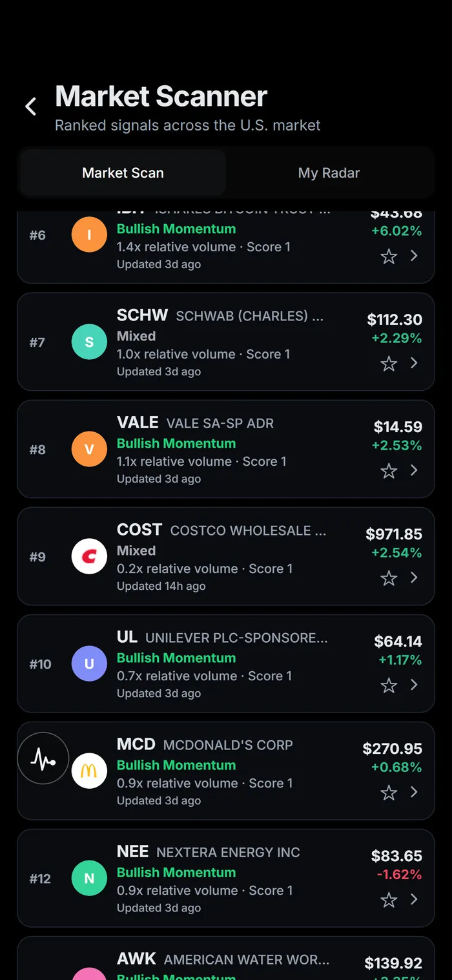Click the UL purple avatar circle
Viewport: 452px width, 980px height.
[x=89, y=663]
